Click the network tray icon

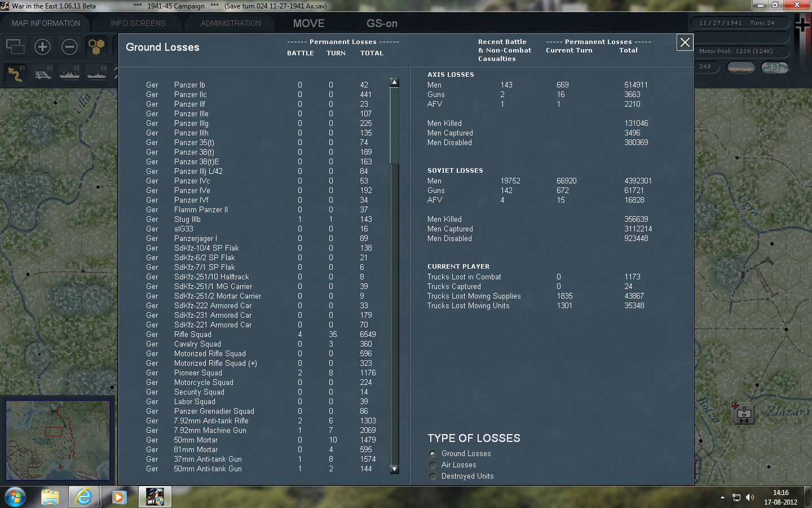(x=736, y=497)
